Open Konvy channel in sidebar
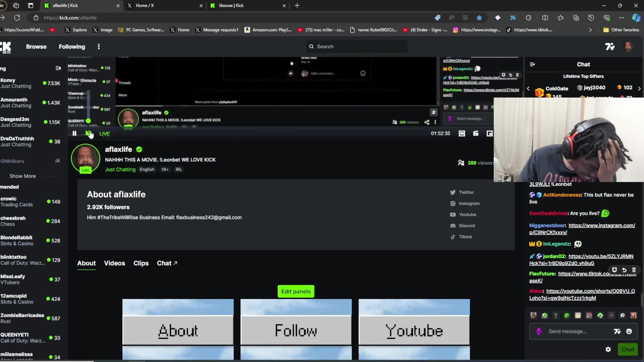 [x=30, y=83]
